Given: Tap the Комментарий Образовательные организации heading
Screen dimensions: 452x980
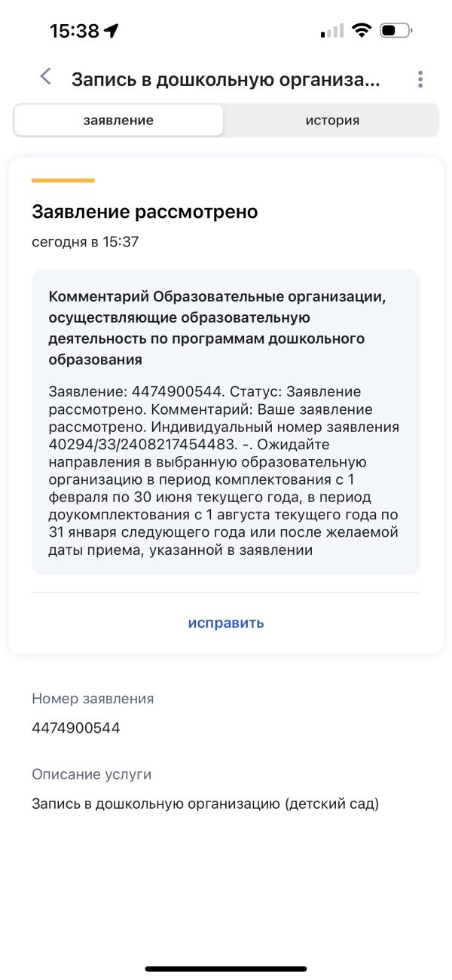Looking at the screenshot, I should point(217,328).
